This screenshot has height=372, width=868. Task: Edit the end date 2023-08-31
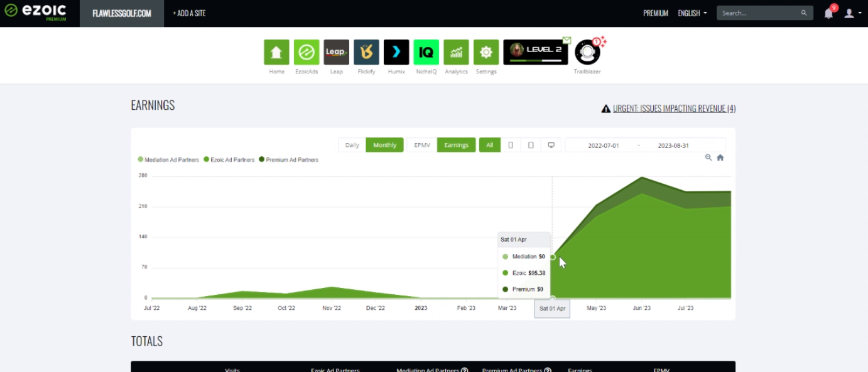click(673, 146)
